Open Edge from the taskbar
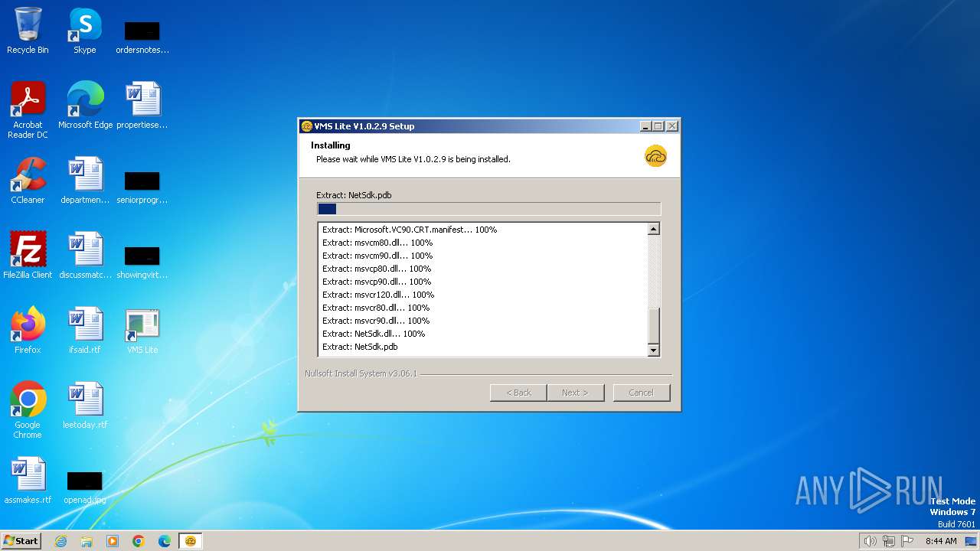 (x=165, y=541)
